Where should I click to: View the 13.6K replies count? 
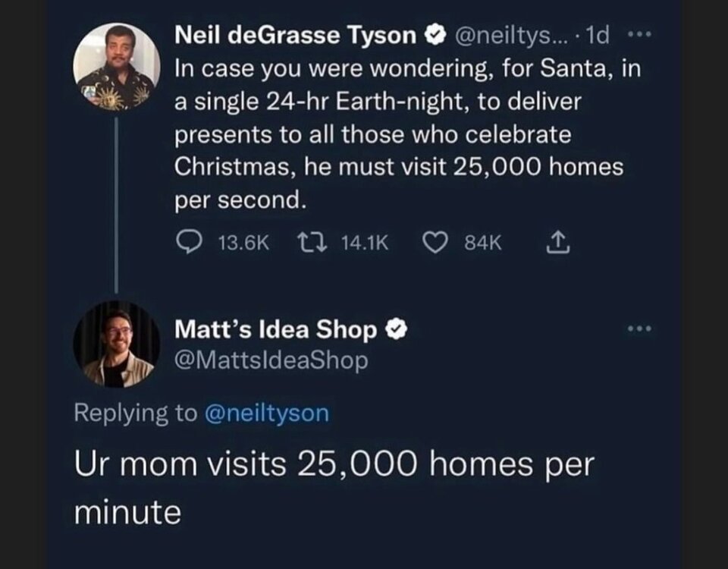[243, 243]
